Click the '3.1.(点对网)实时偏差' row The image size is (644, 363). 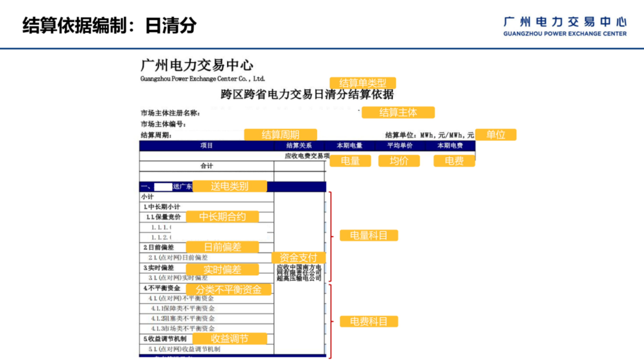[207, 278]
